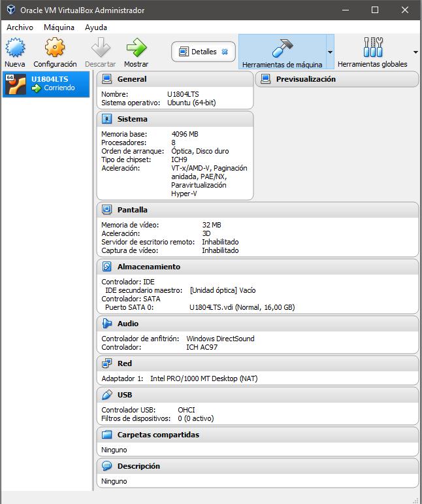Open the Audio section header link
This screenshot has height=504, width=422.
pos(128,324)
